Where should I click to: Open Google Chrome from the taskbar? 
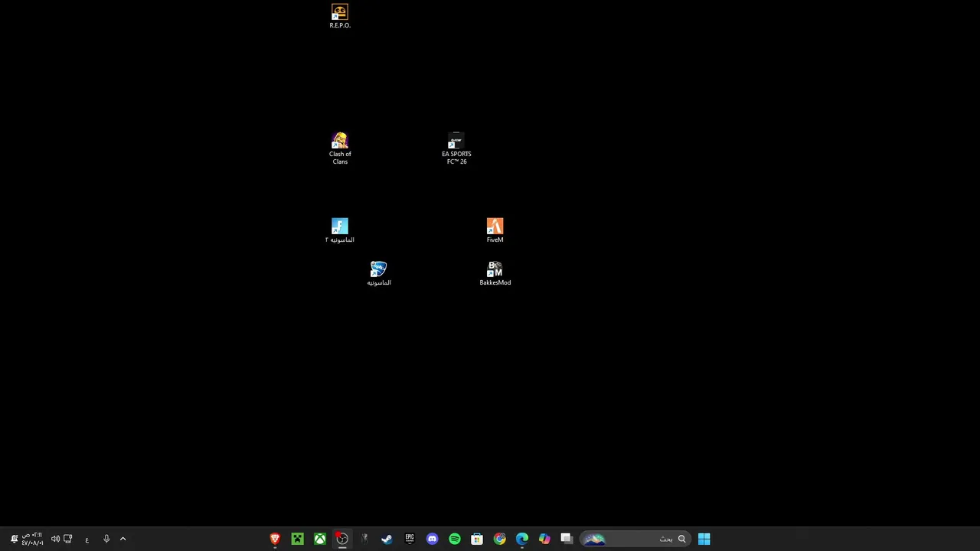point(499,540)
